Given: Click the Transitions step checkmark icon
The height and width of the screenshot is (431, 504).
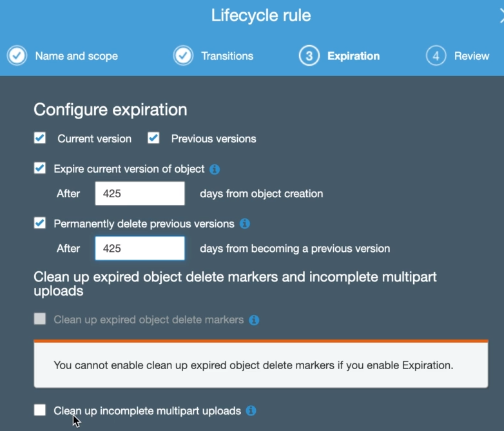Looking at the screenshot, I should (183, 56).
